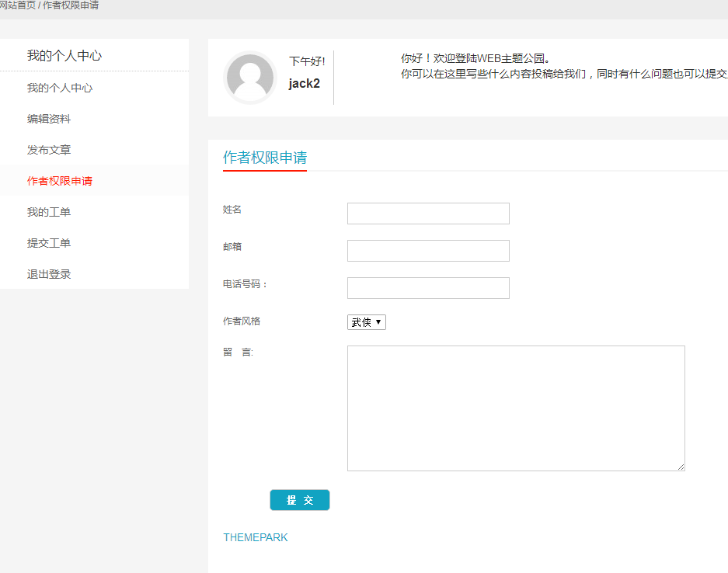This screenshot has height=573, width=728.
Task: Click inside the 留言 message textarea
Action: [515, 408]
